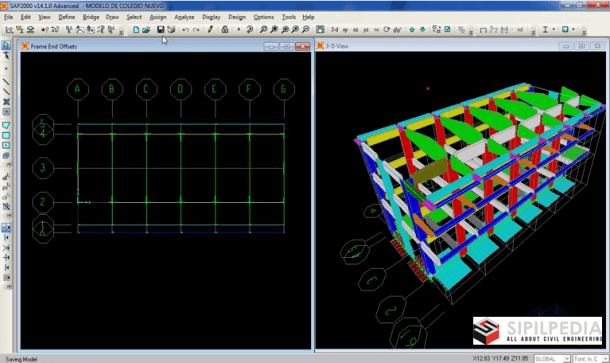Open the Display menu
The height and width of the screenshot is (363, 610).
(x=211, y=17)
